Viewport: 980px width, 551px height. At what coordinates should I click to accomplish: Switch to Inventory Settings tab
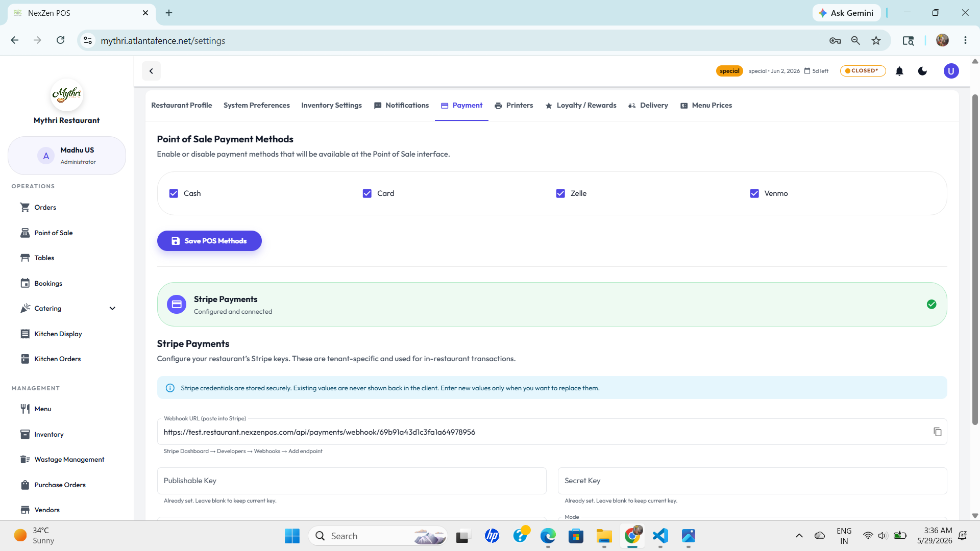pyautogui.click(x=331, y=105)
